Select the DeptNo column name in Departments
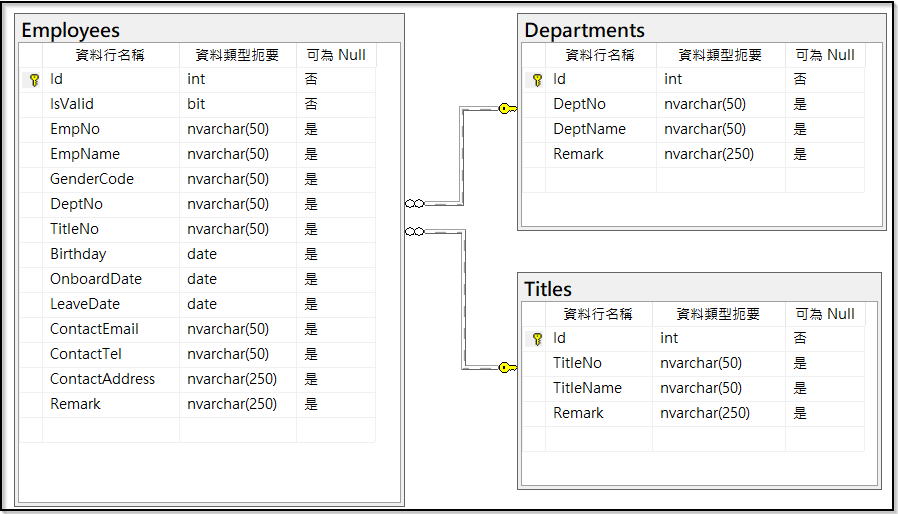The width and height of the screenshot is (898, 514). click(x=579, y=104)
